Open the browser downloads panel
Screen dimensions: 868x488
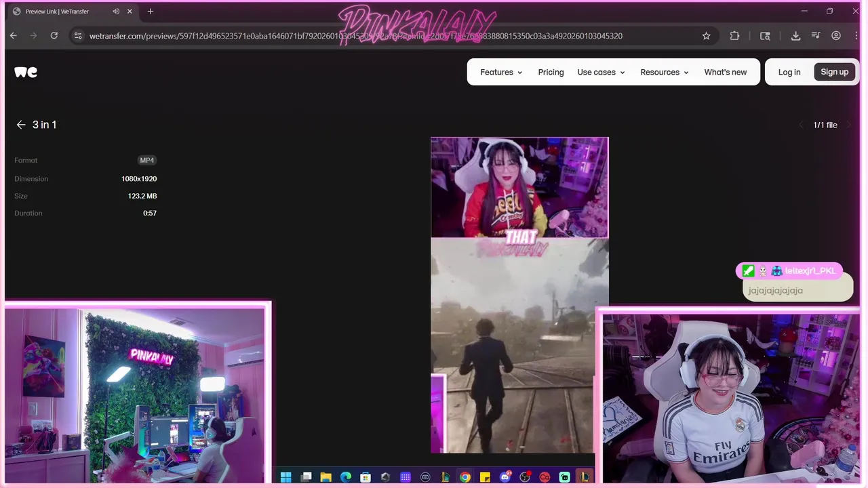pyautogui.click(x=795, y=36)
